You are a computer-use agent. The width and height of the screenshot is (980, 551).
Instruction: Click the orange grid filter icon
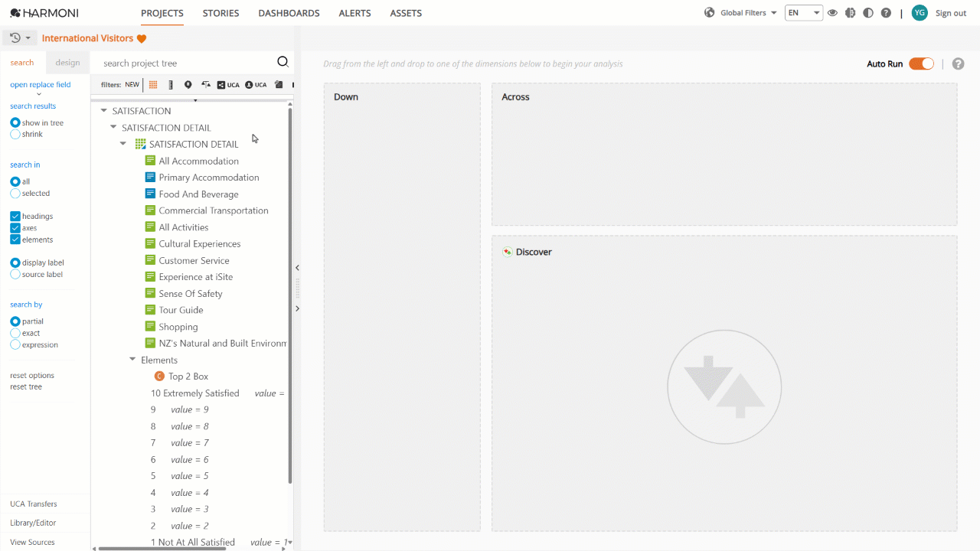153,85
